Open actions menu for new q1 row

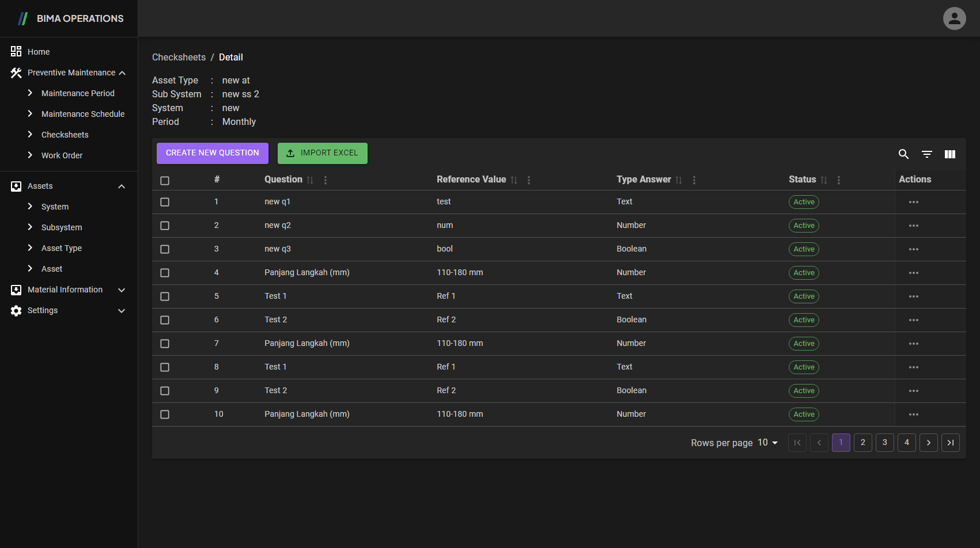(913, 202)
